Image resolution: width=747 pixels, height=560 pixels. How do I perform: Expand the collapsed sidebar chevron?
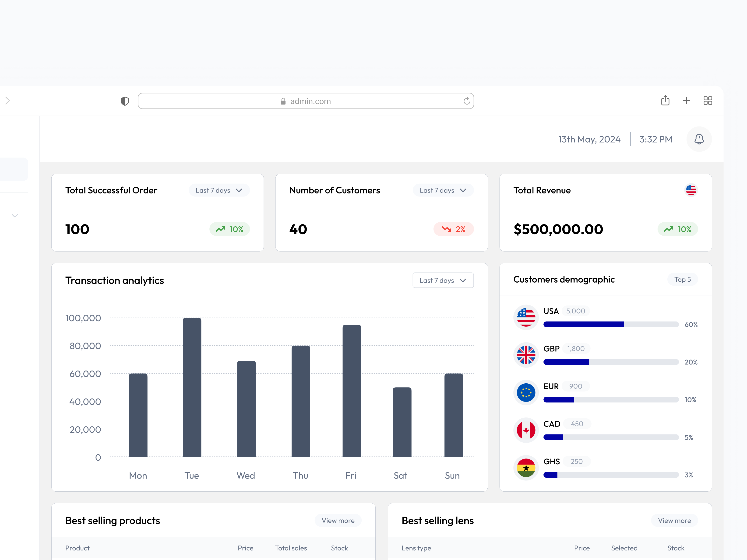click(14, 215)
